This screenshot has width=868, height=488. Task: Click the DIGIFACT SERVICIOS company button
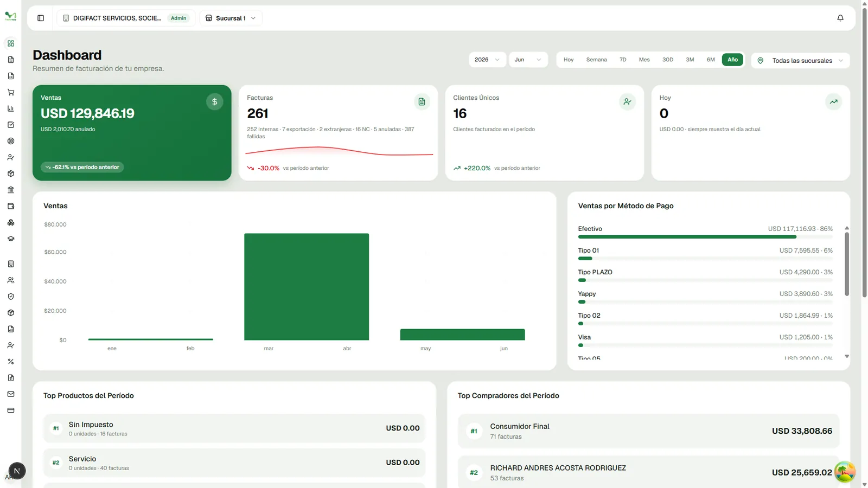tap(125, 18)
